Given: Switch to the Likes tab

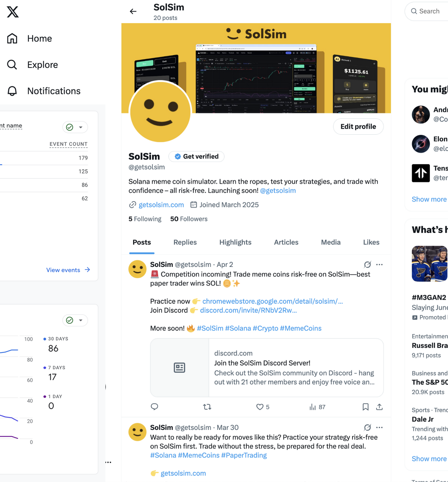Looking at the screenshot, I should pyautogui.click(x=371, y=243).
